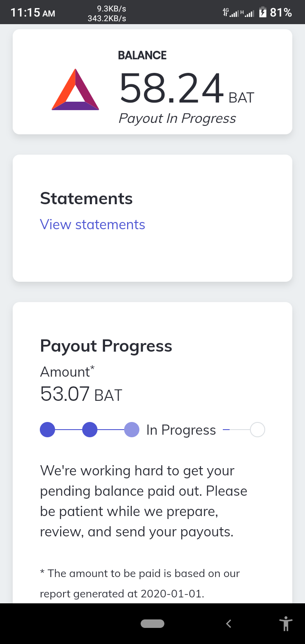The height and width of the screenshot is (644, 305).
Task: Click the empty final progress step circle
Action: click(258, 430)
